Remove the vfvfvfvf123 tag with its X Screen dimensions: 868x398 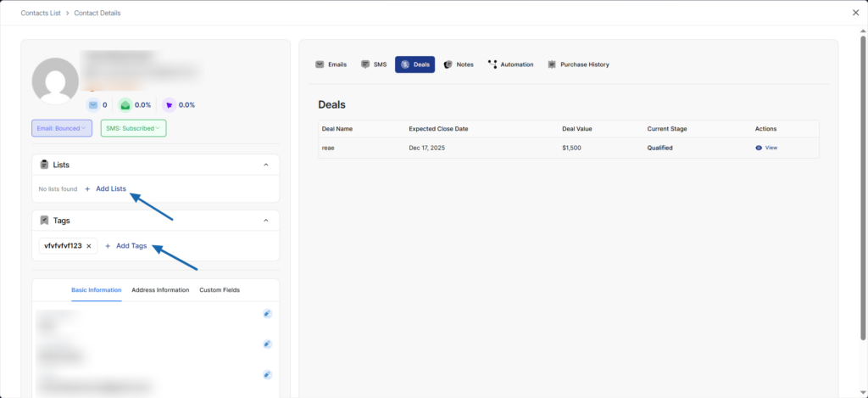pos(89,246)
